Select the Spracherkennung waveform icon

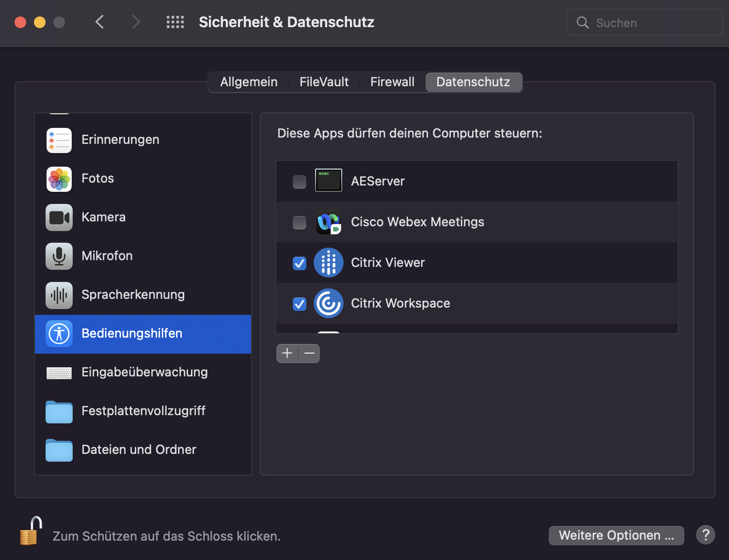click(59, 295)
